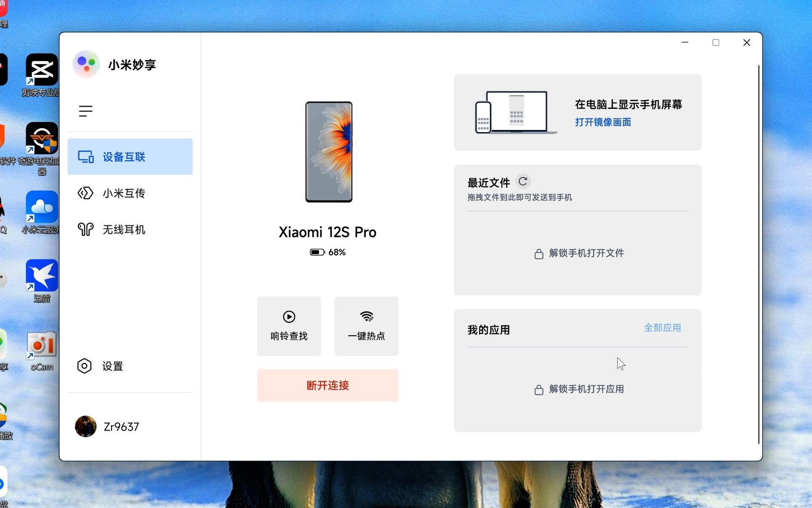Click the 68% battery indicator icon
812x508 pixels.
pyautogui.click(x=317, y=252)
